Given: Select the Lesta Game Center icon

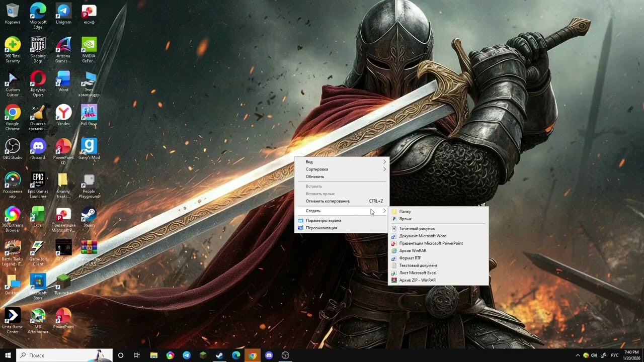Looking at the screenshot, I should 13,321.
